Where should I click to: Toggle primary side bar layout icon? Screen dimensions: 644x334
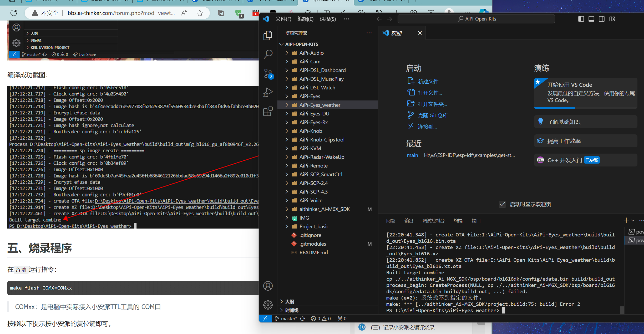(x=581, y=19)
